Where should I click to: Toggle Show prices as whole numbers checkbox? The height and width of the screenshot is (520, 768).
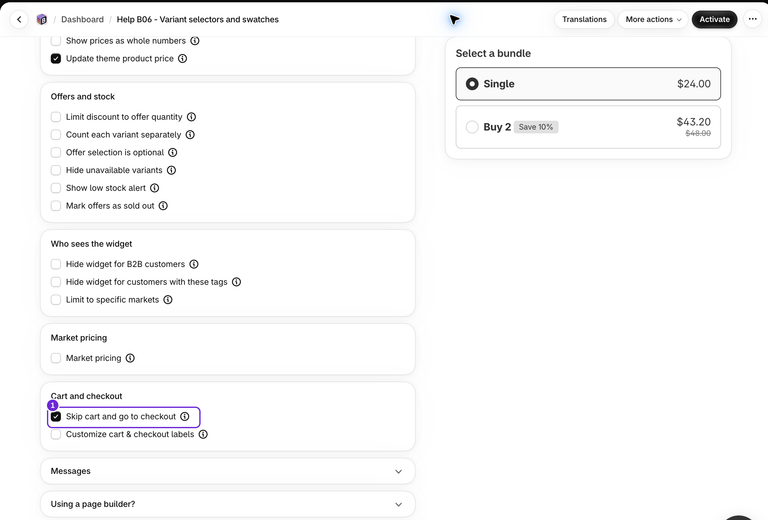56,41
